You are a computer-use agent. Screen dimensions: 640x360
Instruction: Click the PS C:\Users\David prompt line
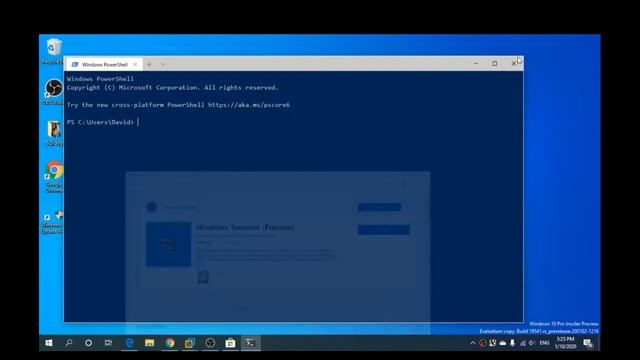100,122
